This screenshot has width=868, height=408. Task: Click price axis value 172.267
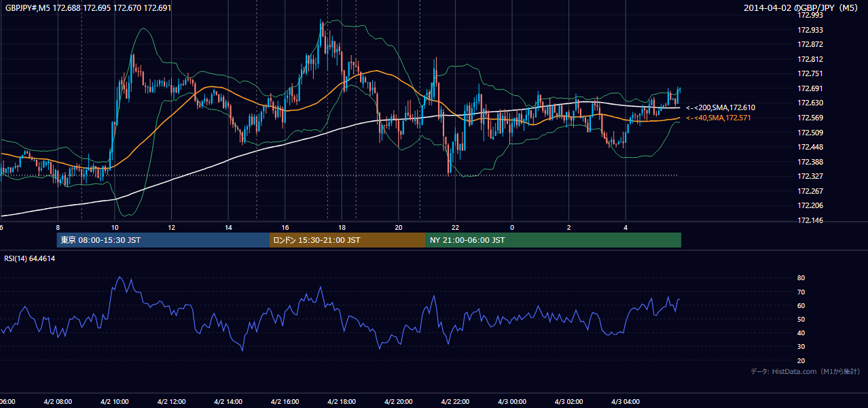[x=810, y=191]
